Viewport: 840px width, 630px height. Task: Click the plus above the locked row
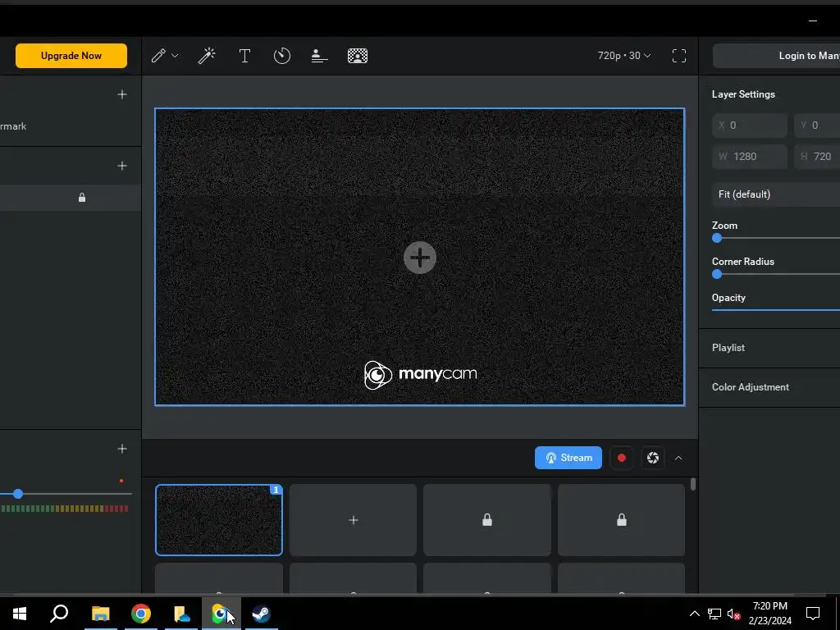point(122,166)
